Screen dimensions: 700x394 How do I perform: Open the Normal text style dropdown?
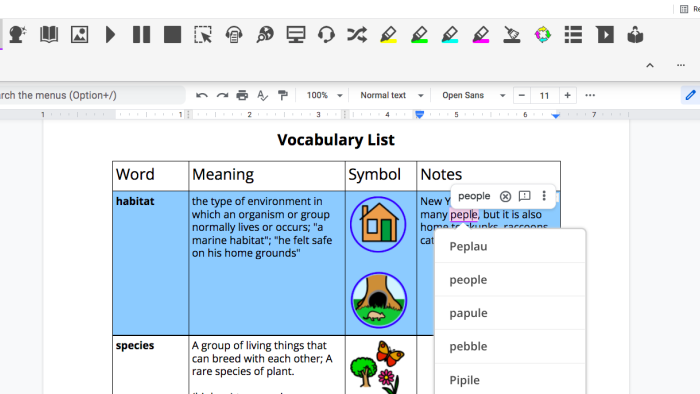[392, 95]
